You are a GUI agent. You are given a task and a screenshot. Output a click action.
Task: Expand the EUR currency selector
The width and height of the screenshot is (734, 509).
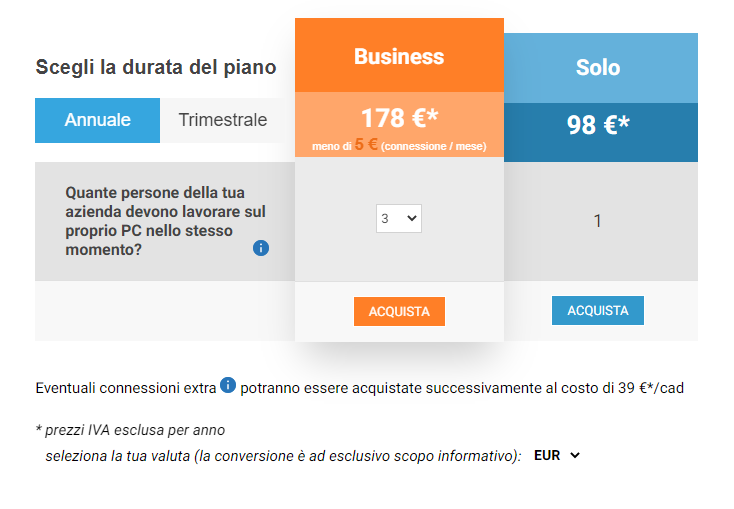[x=557, y=455]
